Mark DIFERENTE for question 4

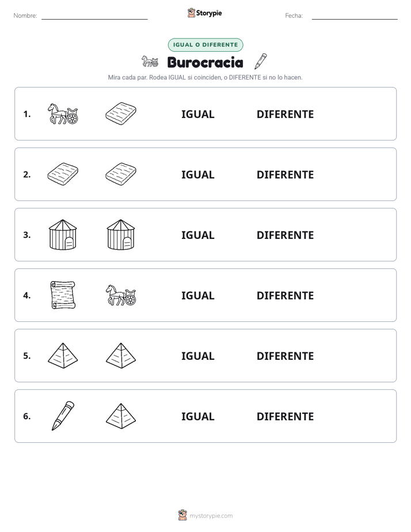(285, 295)
